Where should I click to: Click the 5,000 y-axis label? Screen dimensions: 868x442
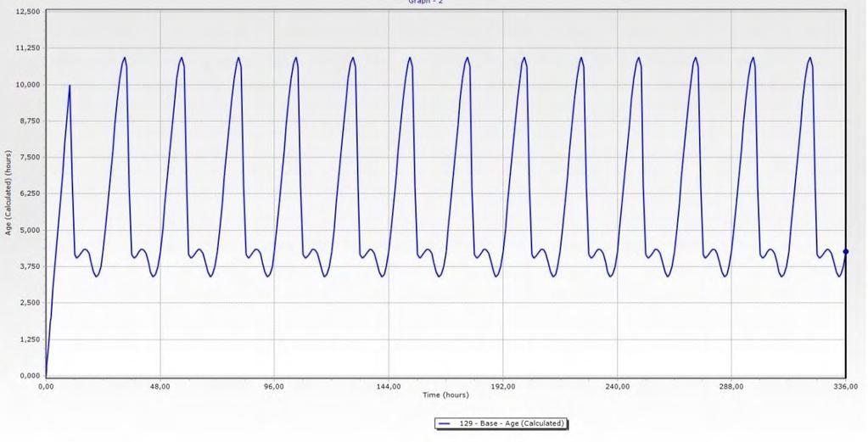pyautogui.click(x=30, y=230)
